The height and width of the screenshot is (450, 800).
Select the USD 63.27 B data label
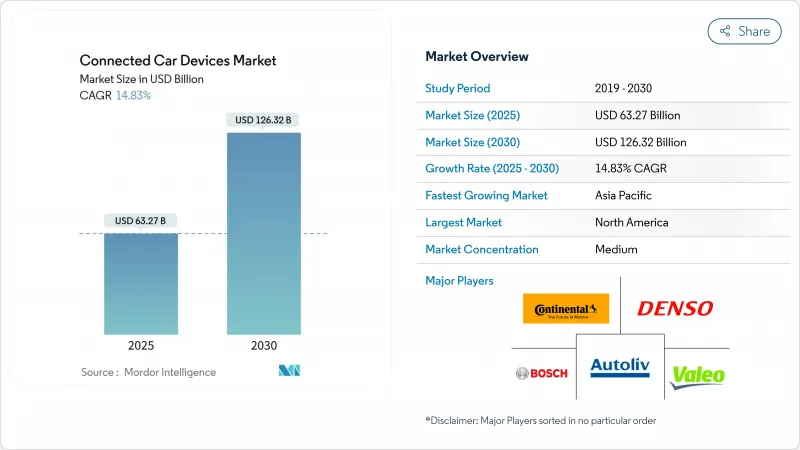click(141, 220)
